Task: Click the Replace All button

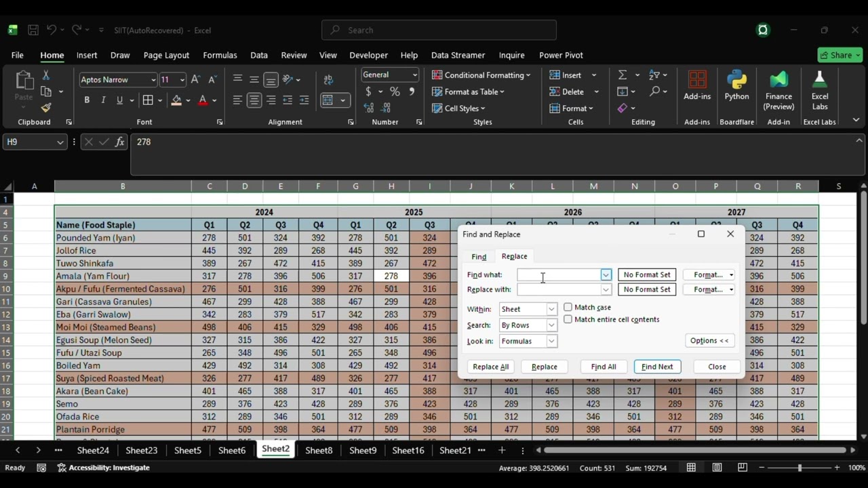Action: coord(490,367)
